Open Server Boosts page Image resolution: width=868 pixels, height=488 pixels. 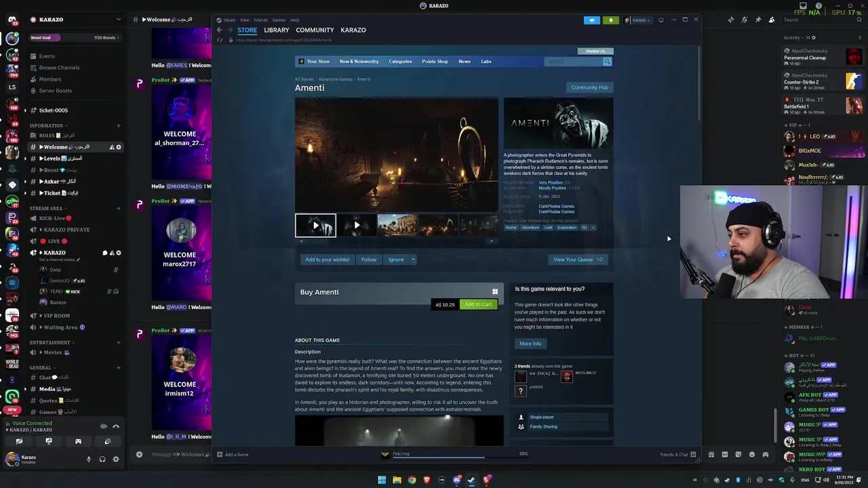[x=55, y=91]
